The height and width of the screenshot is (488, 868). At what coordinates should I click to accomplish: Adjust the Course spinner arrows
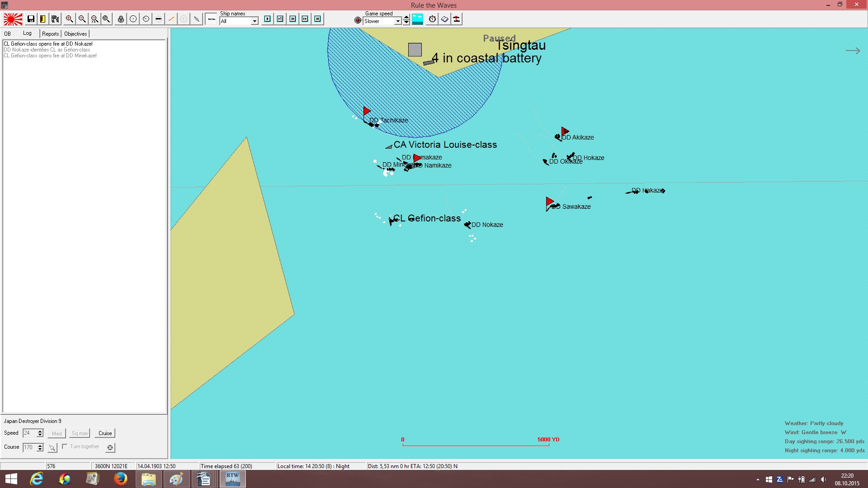40,447
